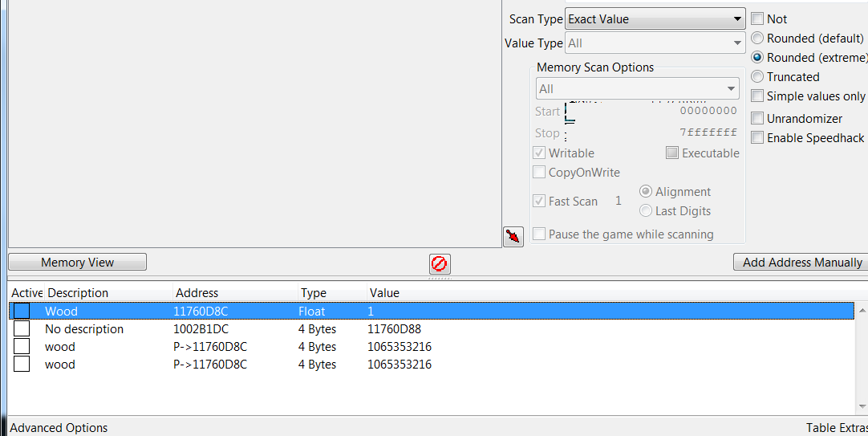This screenshot has height=436, width=868.
Task: Select Rounded (default) radio option
Action: coord(757,39)
